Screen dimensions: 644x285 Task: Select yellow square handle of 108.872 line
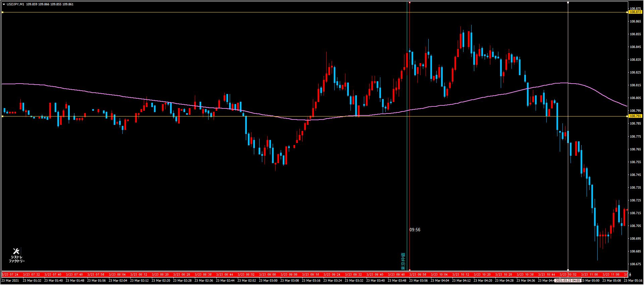[x=2, y=12]
